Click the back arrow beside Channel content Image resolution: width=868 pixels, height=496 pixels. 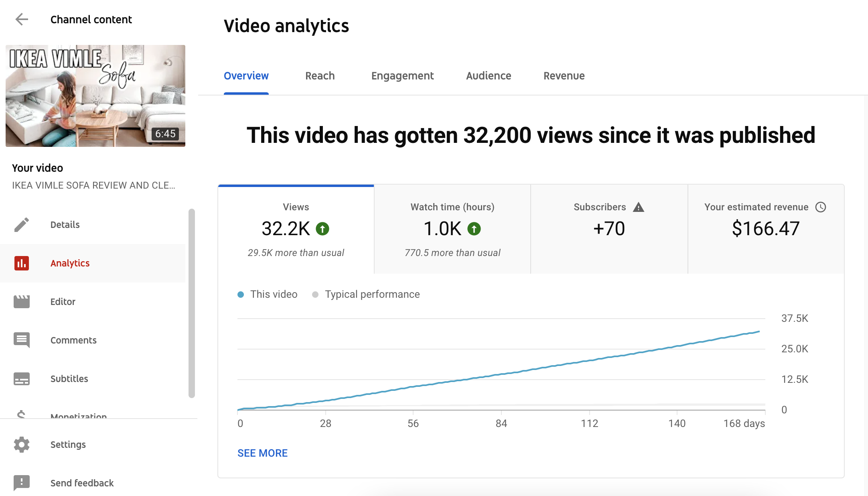[x=22, y=19]
